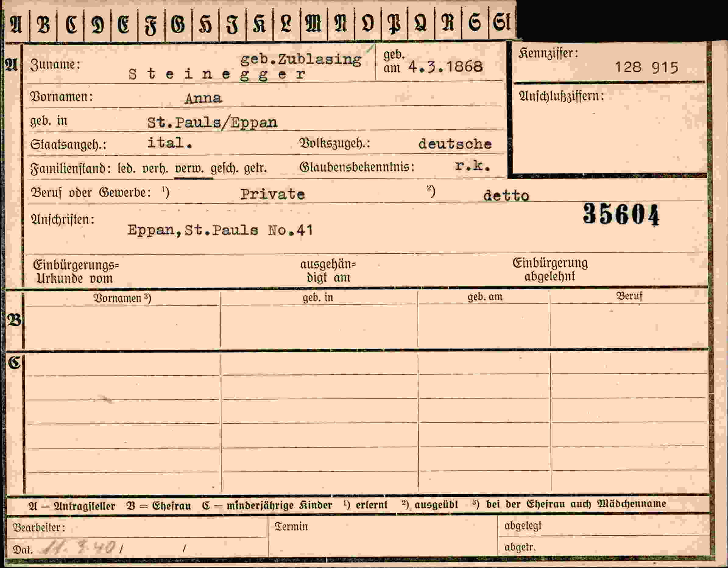Click the legend text 'B = Ehefrau'
The height and width of the screenshot is (568, 728).
(159, 506)
